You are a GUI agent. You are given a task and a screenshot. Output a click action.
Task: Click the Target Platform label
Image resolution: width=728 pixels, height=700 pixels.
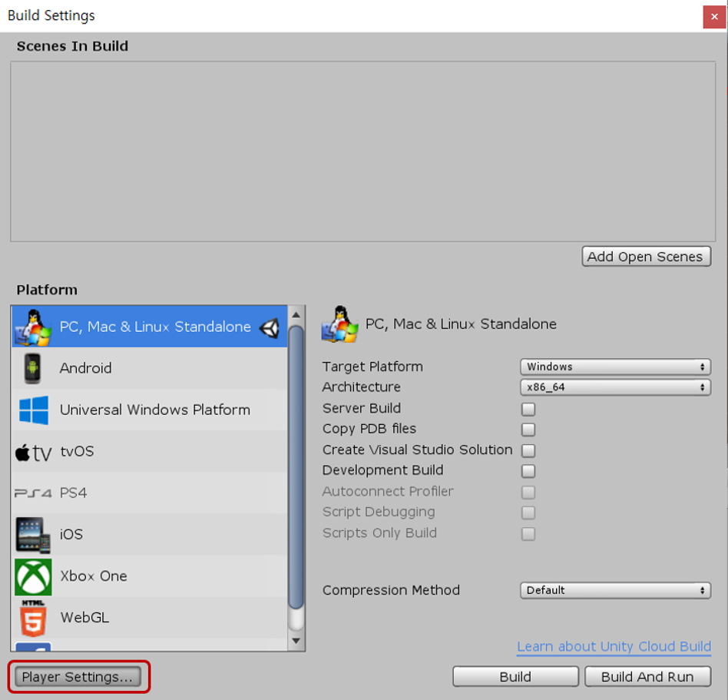pos(372,367)
